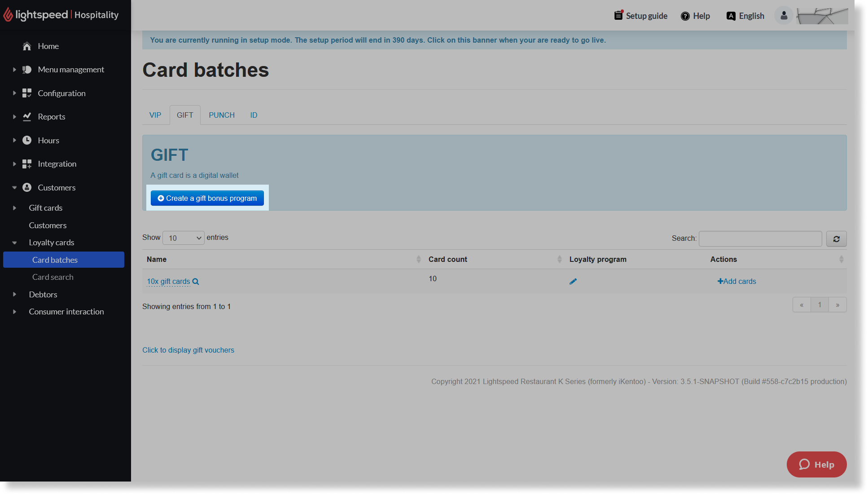
Task: Expand the Integration section arrow
Action: click(x=14, y=164)
